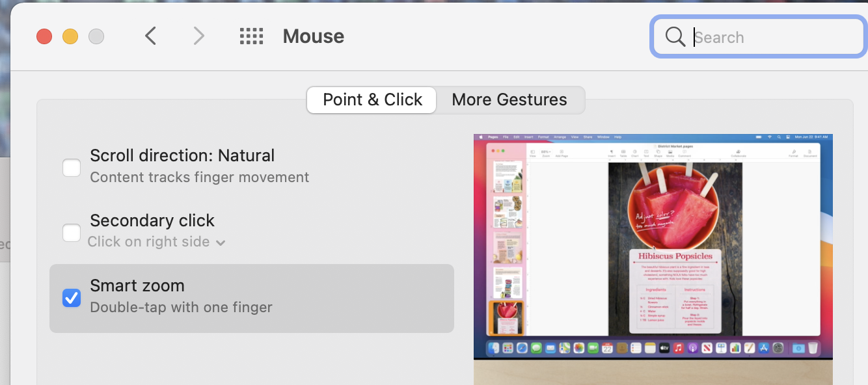Select the Media icon in the Pages preview toolbar

coord(669,152)
